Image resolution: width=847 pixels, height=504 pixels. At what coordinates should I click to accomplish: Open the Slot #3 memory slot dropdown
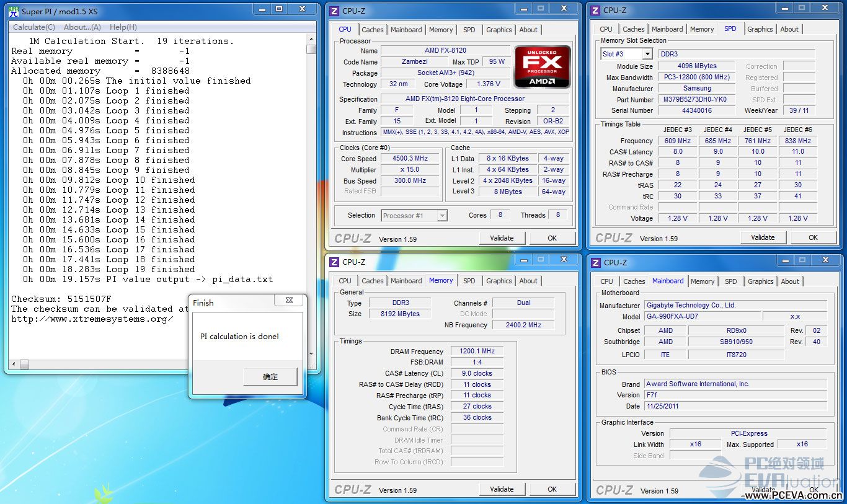click(647, 54)
